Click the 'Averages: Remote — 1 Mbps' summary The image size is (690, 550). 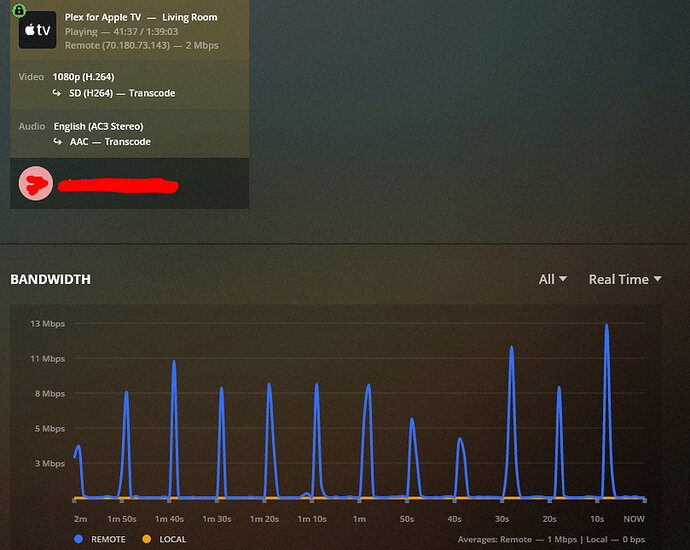tap(518, 539)
